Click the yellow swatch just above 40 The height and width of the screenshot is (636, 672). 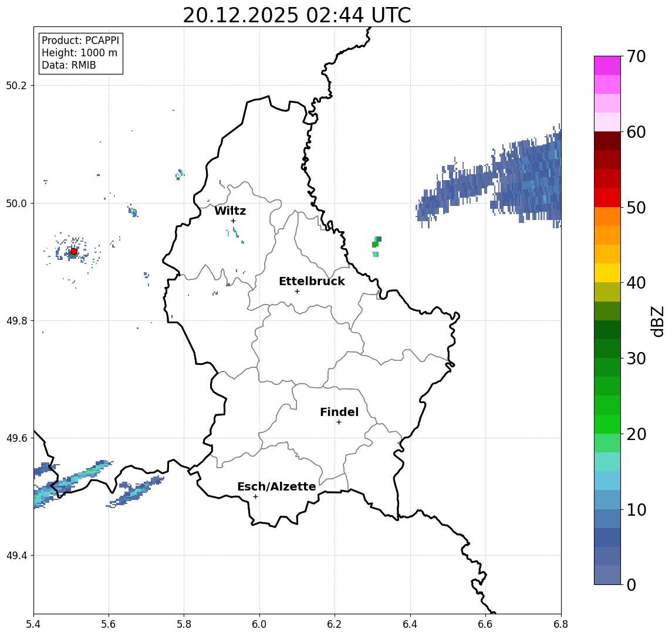click(607, 273)
